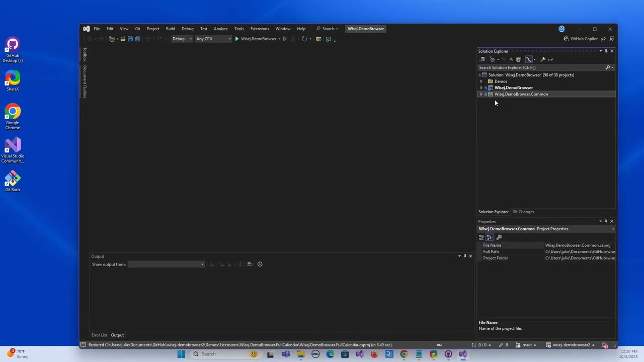Viewport: 644px width, 362px height.
Task: Click the Search box in title bar
Action: point(328,29)
